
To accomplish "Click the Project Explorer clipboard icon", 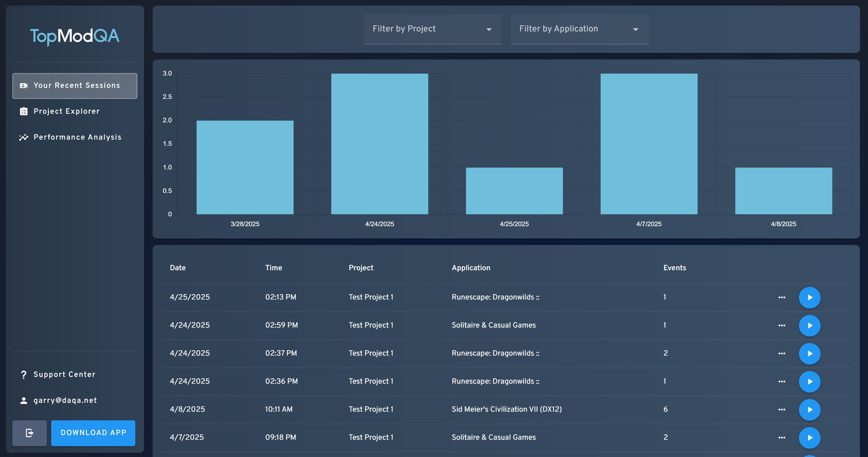I will [24, 112].
